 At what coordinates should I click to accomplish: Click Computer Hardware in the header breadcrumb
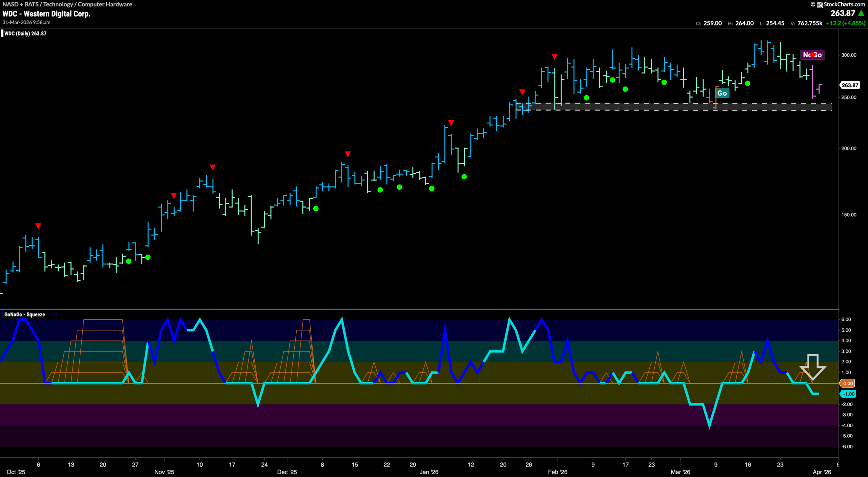pyautogui.click(x=105, y=4)
